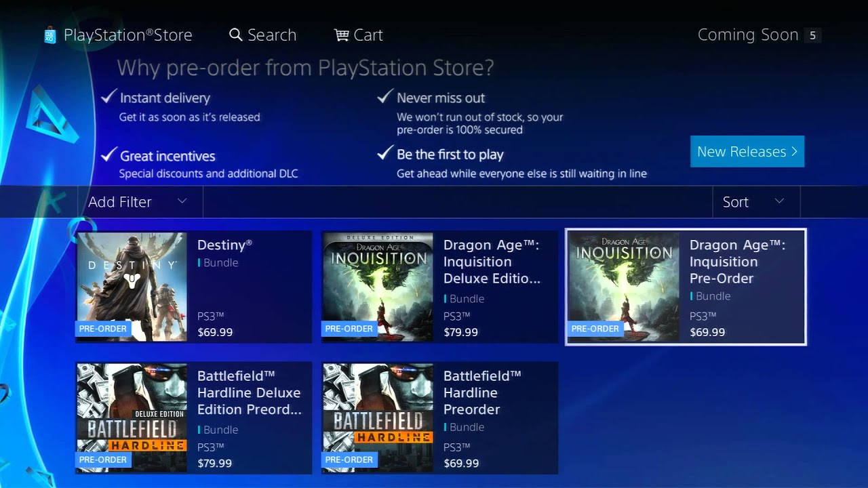Viewport: 868px width, 488px height.
Task: Select the Destiny® title text
Action: 224,245
